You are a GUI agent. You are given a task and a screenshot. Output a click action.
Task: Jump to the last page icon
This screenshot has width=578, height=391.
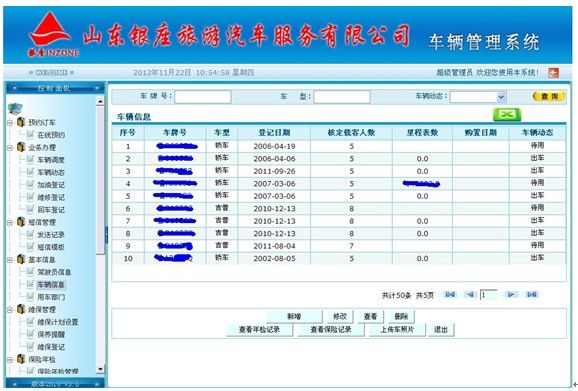[532, 294]
